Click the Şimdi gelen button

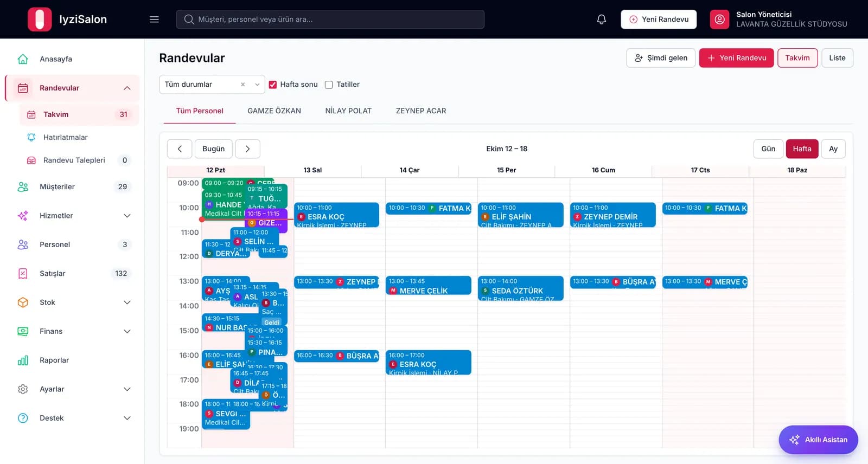tap(661, 58)
